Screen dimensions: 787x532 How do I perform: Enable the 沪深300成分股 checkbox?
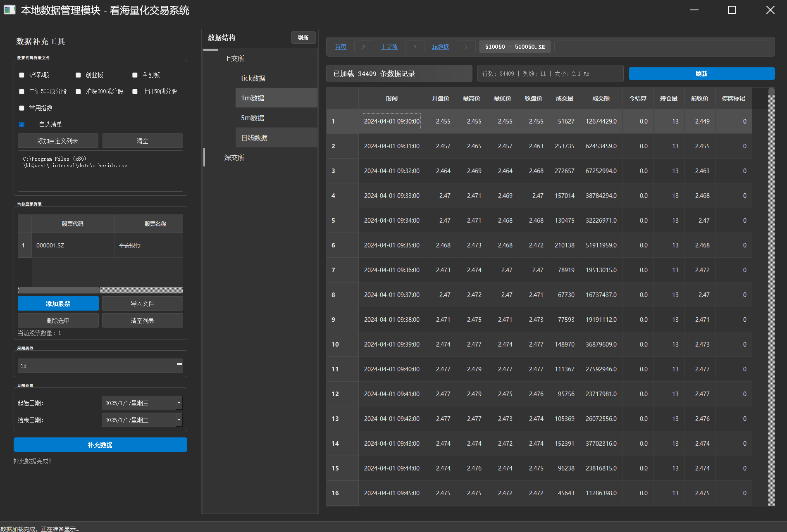[78, 92]
